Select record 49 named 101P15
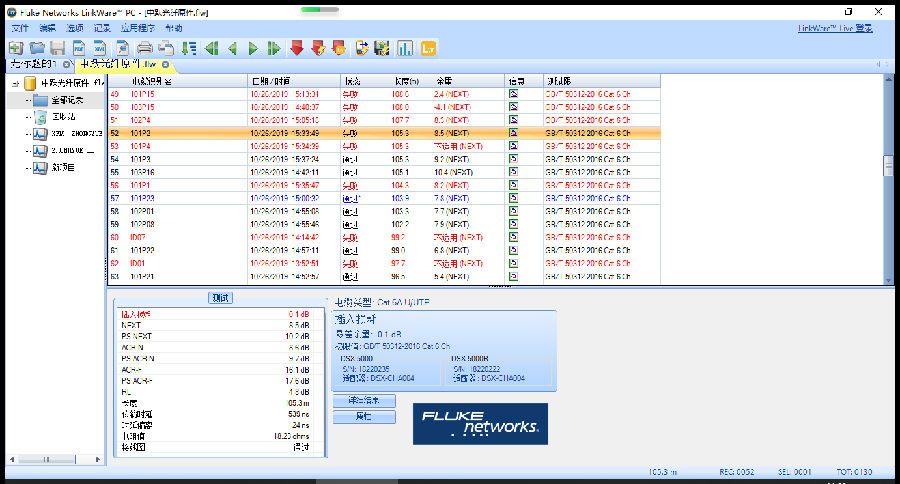900x484 pixels. pyautogui.click(x=384, y=94)
